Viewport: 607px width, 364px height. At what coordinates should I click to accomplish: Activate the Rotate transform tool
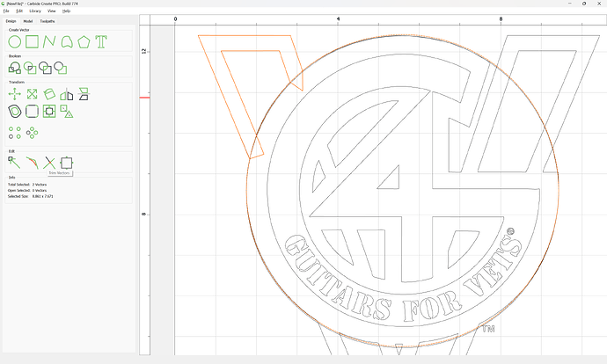[x=49, y=94]
